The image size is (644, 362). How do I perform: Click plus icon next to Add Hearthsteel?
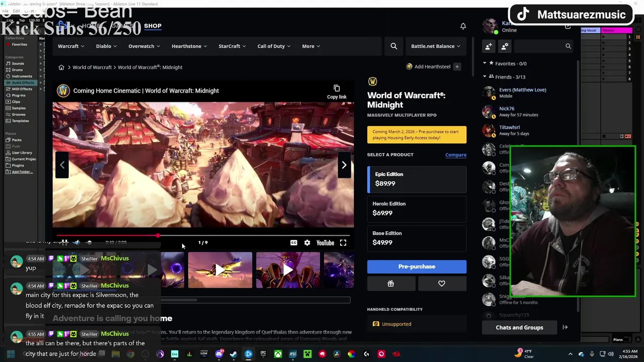coord(457,67)
